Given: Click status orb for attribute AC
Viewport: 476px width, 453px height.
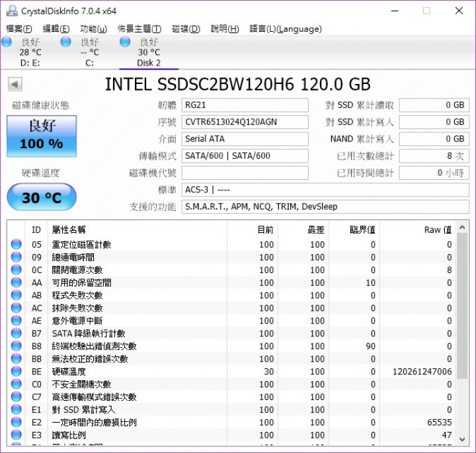Looking at the screenshot, I should [x=17, y=308].
